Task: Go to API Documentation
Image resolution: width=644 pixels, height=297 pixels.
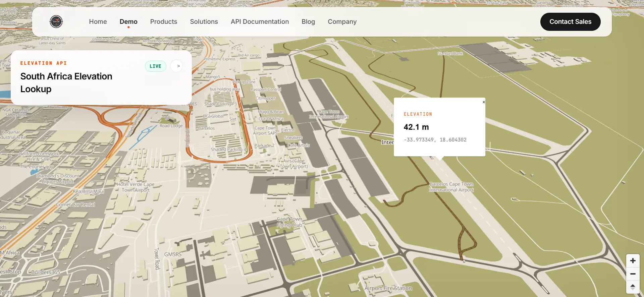Action: [x=260, y=21]
